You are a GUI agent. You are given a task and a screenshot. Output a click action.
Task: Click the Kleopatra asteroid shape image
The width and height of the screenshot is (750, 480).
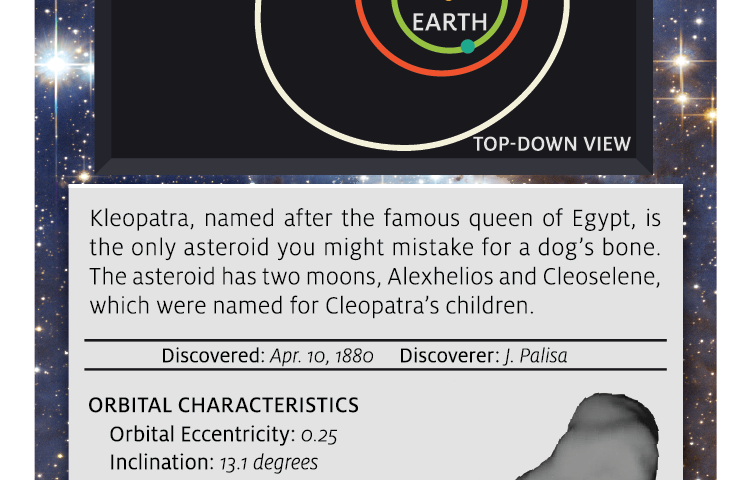coord(603,440)
